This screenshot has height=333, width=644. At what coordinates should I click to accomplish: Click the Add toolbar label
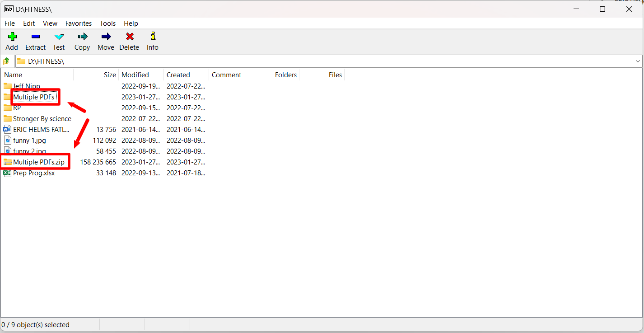point(12,47)
